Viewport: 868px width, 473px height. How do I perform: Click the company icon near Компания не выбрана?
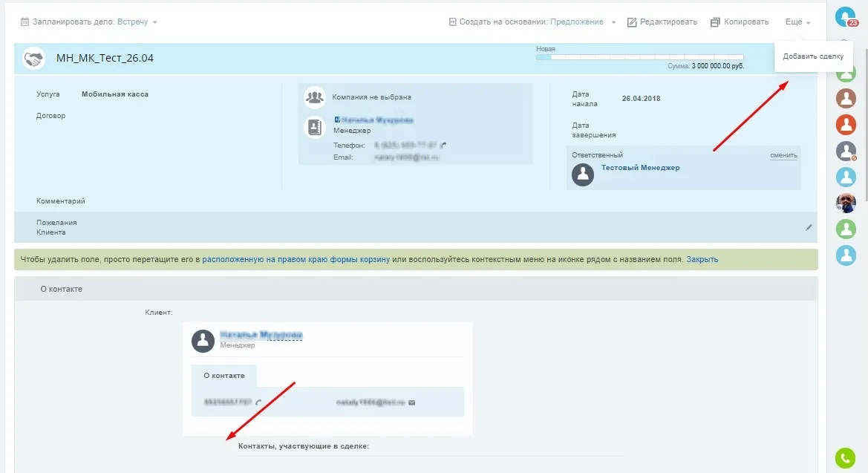pyautogui.click(x=315, y=97)
